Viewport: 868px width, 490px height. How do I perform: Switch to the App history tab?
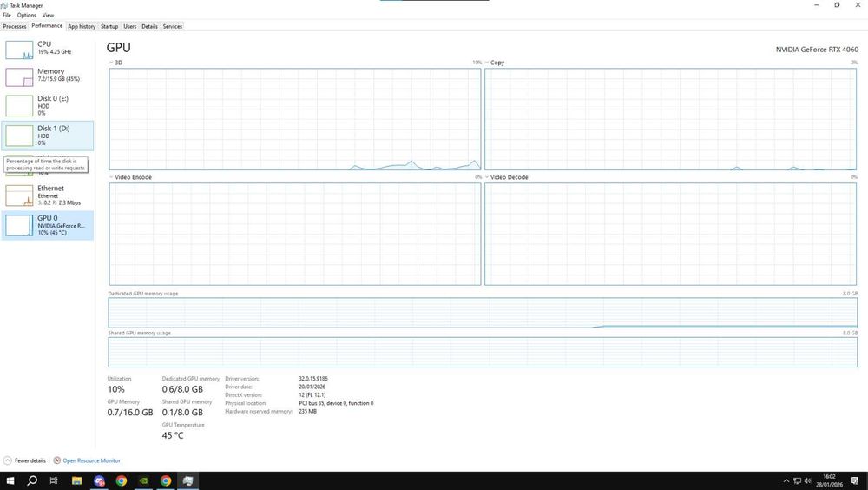(x=82, y=26)
